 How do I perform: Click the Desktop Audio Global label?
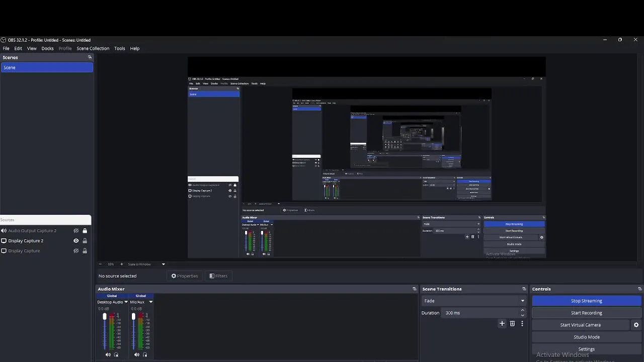tap(112, 296)
